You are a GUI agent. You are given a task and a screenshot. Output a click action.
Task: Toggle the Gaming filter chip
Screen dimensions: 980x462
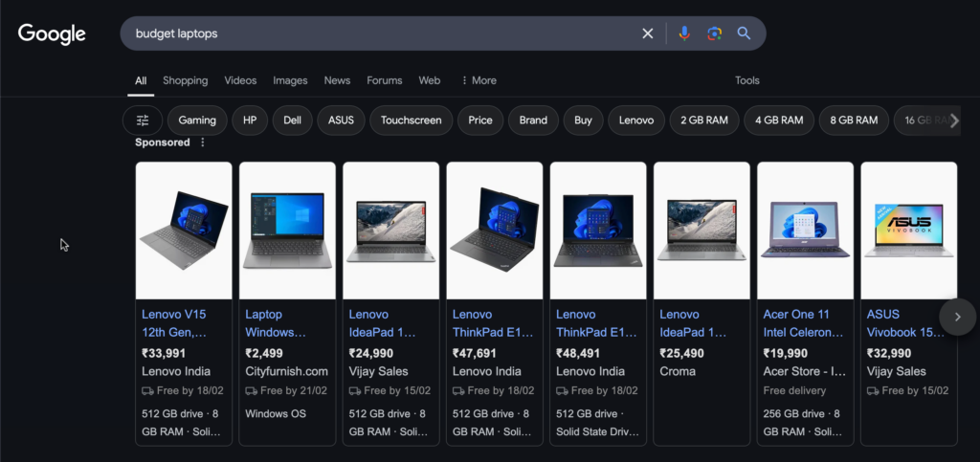click(x=197, y=121)
